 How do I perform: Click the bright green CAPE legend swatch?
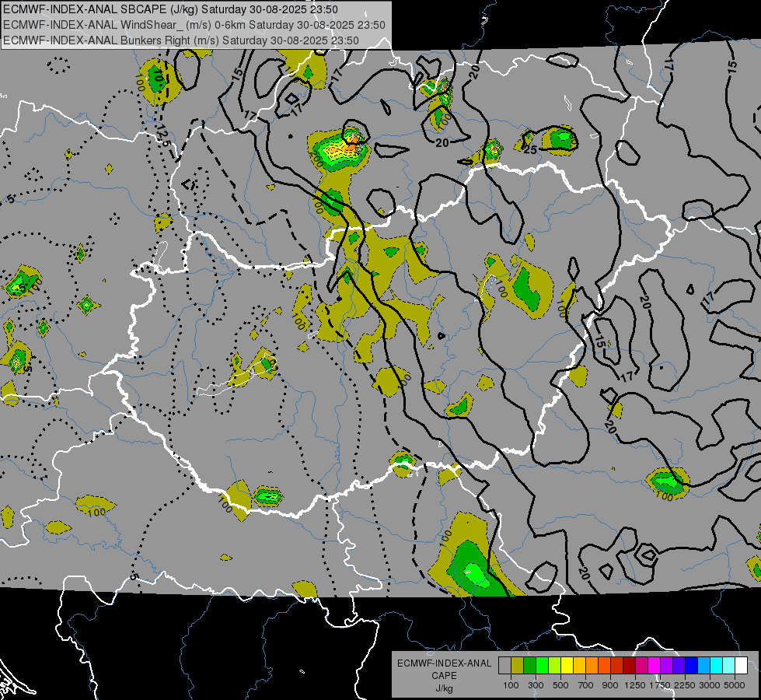[543, 665]
